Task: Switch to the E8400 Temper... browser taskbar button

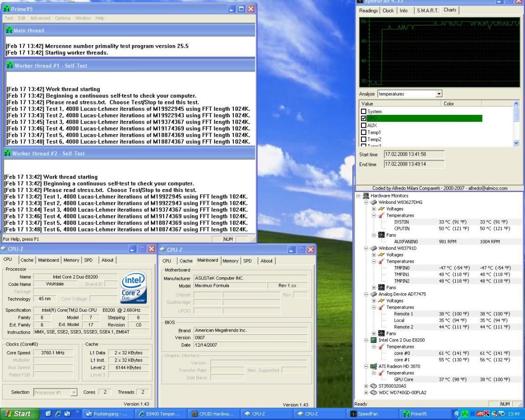Action: click(x=161, y=414)
